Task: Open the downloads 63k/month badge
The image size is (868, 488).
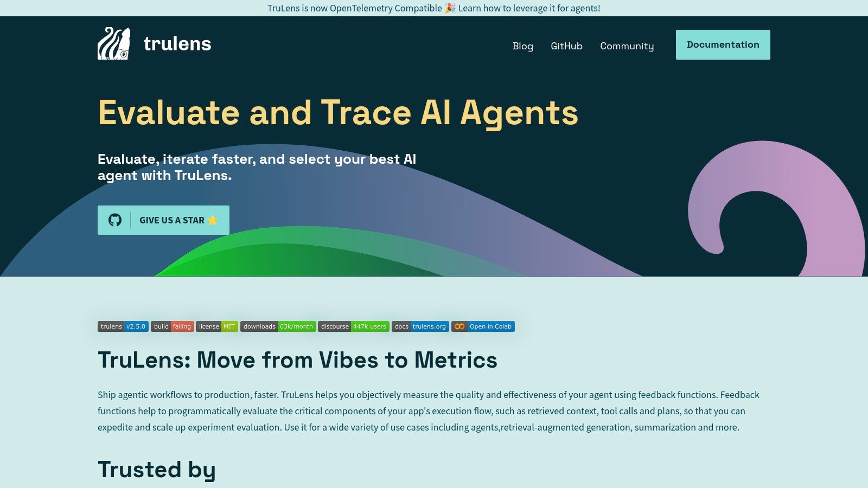Action: click(x=278, y=326)
